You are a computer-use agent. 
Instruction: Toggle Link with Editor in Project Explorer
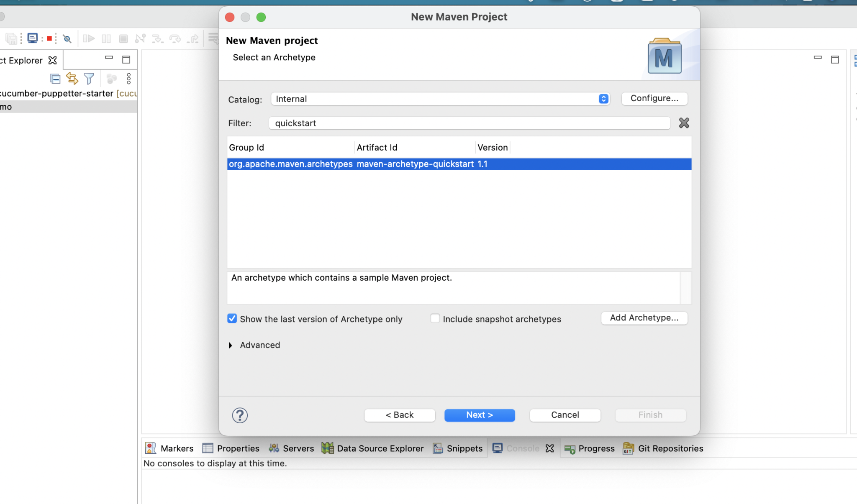click(x=72, y=79)
